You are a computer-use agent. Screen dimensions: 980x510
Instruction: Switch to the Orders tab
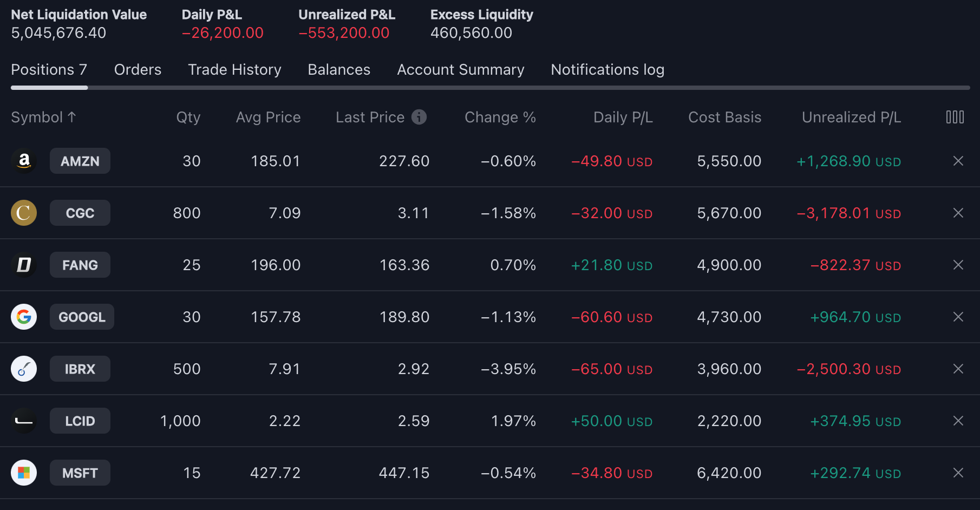pos(138,70)
